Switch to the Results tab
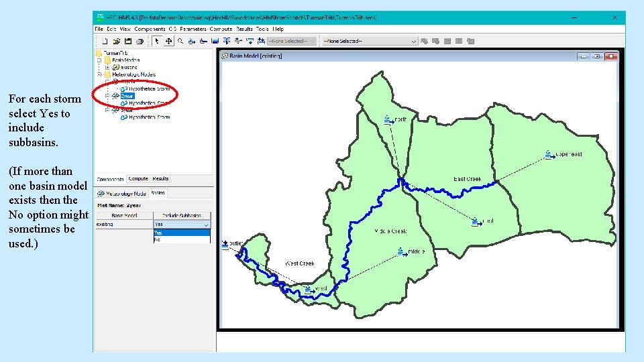This screenshot has height=362, width=644. (x=160, y=179)
